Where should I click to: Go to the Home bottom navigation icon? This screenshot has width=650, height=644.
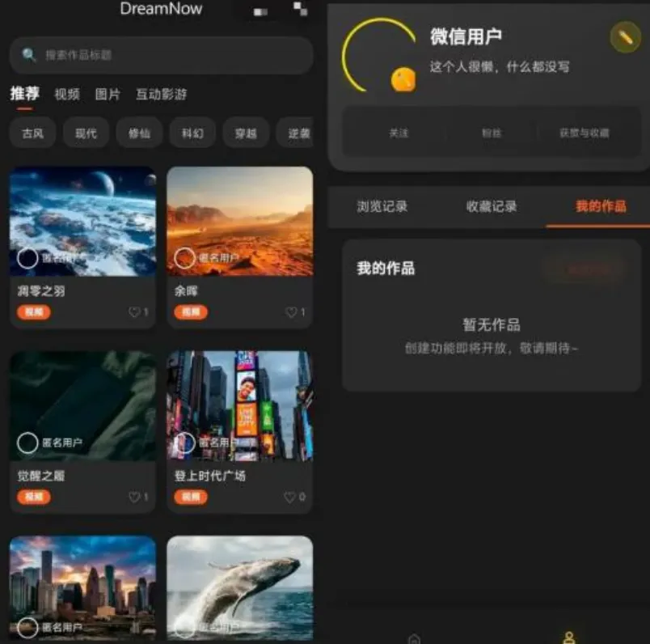pyautogui.click(x=415, y=638)
